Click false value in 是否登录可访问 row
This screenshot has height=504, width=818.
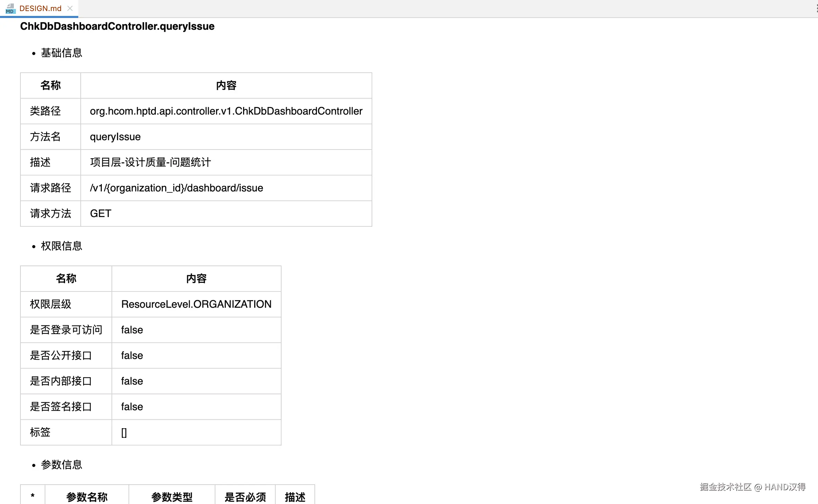click(132, 330)
